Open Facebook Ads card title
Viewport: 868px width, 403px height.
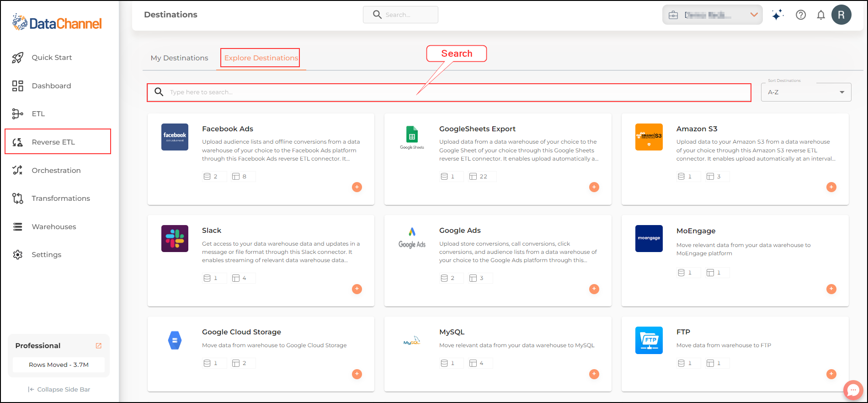(228, 129)
